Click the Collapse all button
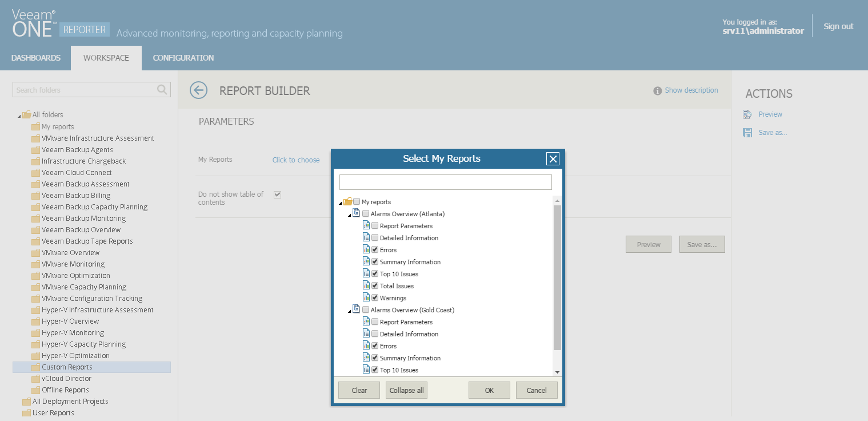Viewport: 868px width, 421px height. pyautogui.click(x=406, y=390)
